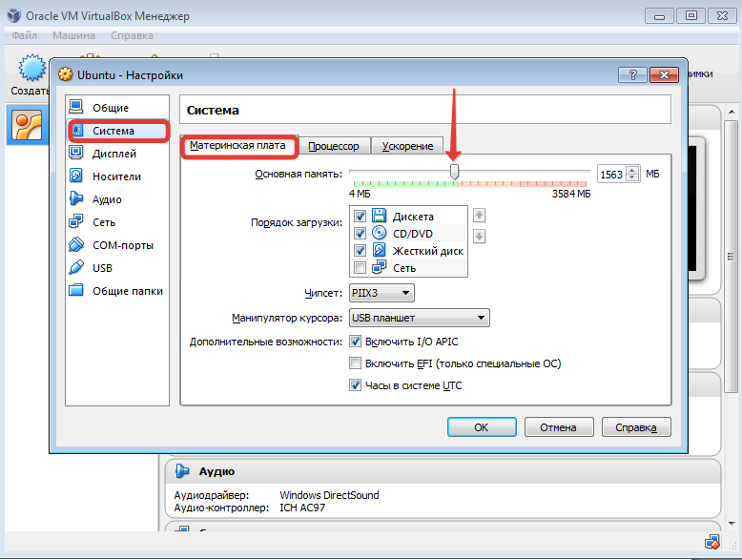Click the memory slider track near 4 МБ
This screenshot has width=742, height=560.
point(355,172)
